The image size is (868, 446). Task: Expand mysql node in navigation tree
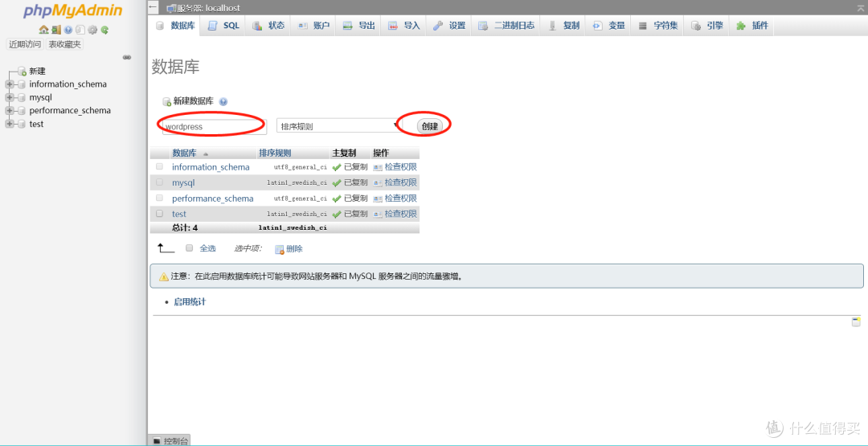click(x=10, y=98)
